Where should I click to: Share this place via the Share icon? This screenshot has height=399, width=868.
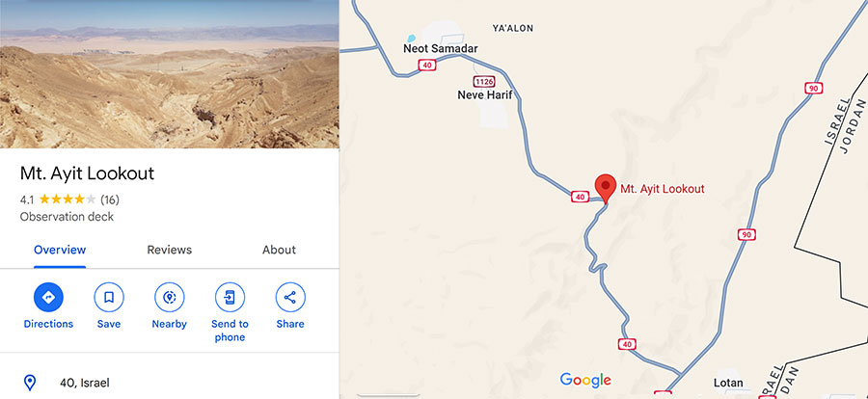[x=290, y=297]
